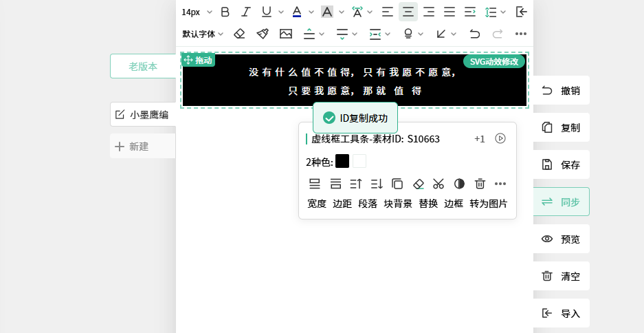Open the 小墨鹰编 editor item
The image size is (644, 333).
coord(143,114)
